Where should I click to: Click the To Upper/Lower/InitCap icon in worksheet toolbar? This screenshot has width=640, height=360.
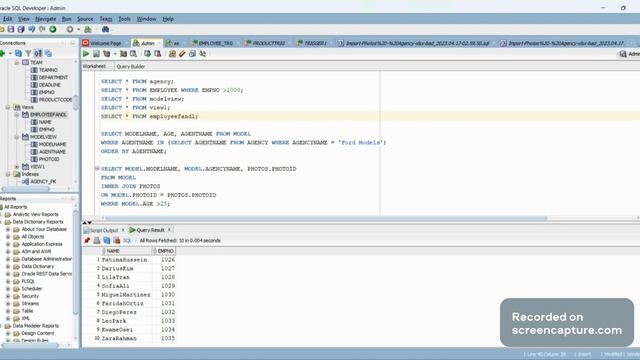coord(202,54)
